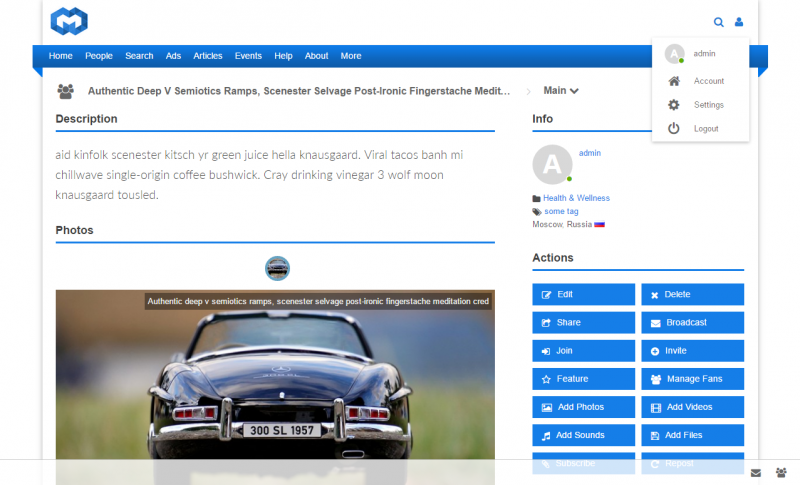Click the Moscow, Russia location text

tap(562, 224)
